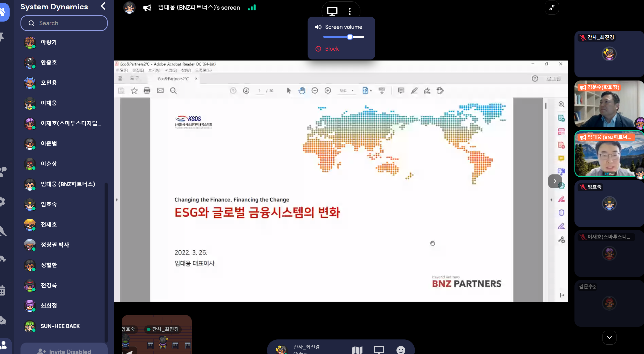Viewport: 644px width, 354px height.
Task: Click the three-dot options icon above Screen volume
Action: (x=350, y=11)
